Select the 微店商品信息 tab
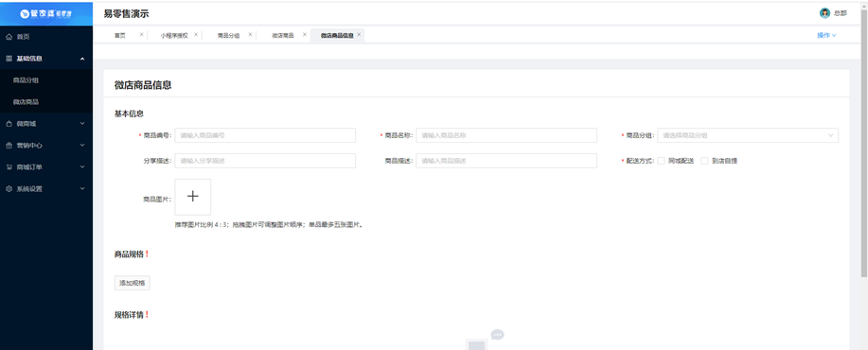This screenshot has width=868, height=350. pyautogui.click(x=337, y=35)
